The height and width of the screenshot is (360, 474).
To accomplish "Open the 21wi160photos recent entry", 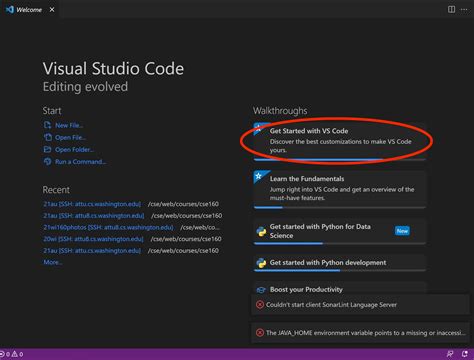I will (x=108, y=227).
